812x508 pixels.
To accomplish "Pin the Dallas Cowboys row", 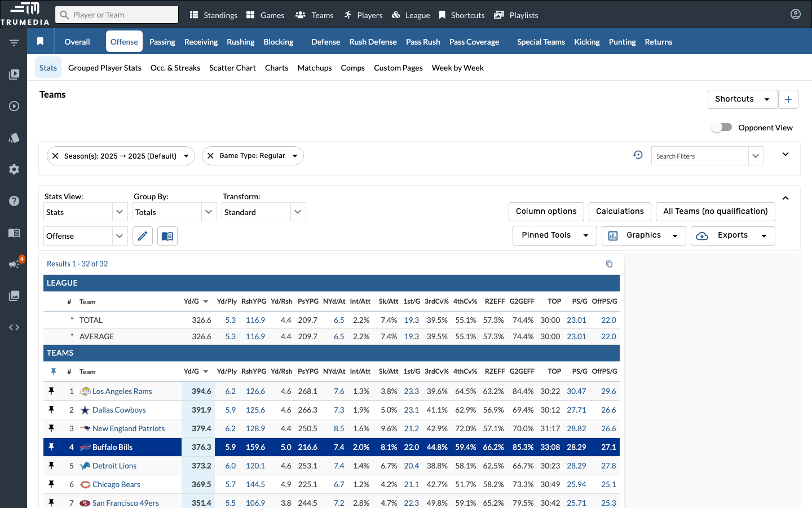I will pyautogui.click(x=51, y=410).
